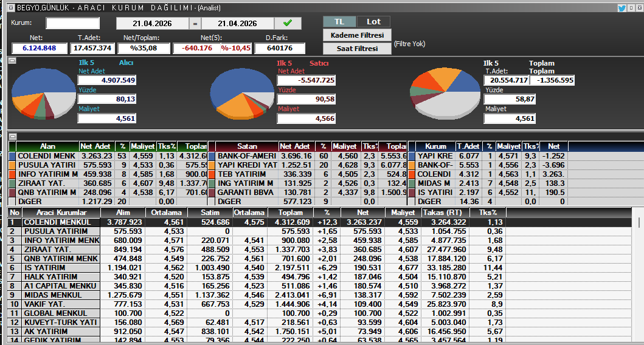Click the Net/Toplam value %35,08
644x345 pixels.
pyautogui.click(x=144, y=48)
